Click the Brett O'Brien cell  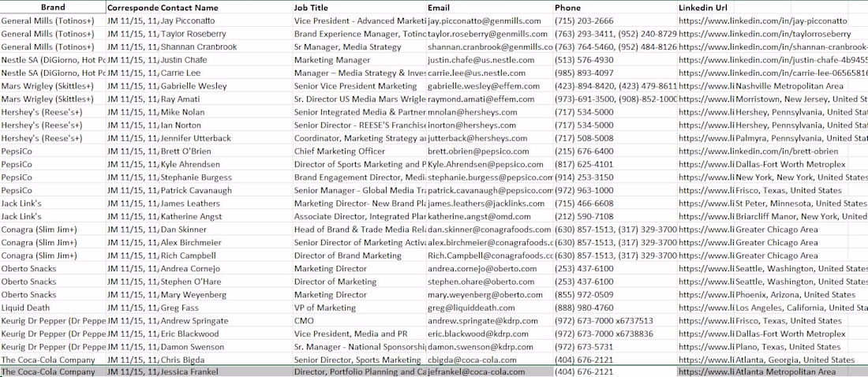point(226,151)
